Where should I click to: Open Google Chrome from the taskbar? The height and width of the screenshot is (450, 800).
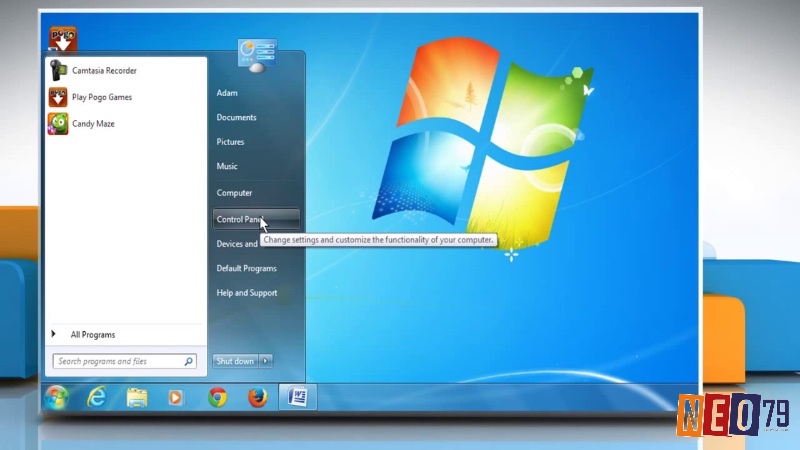click(217, 397)
